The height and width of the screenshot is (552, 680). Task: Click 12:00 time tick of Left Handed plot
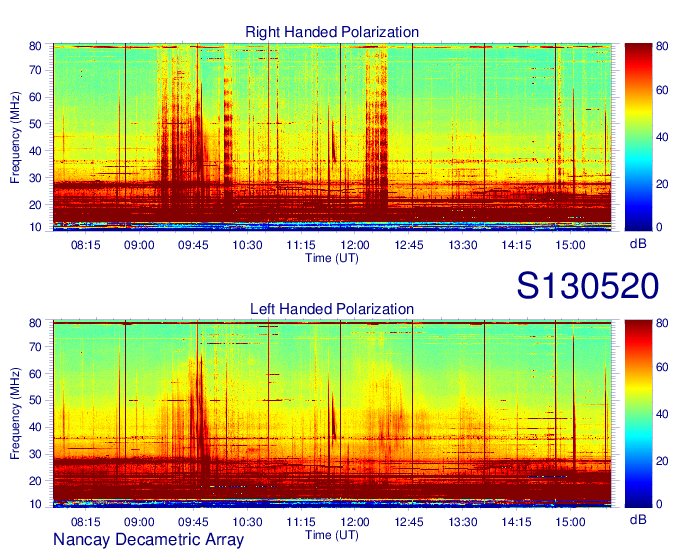point(355,522)
